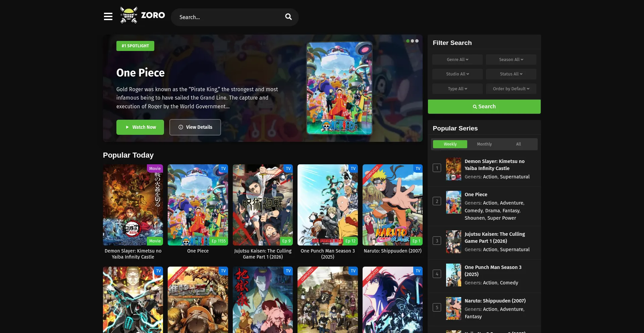The image size is (644, 333).
Task: Switch Popular Series to Monthly tab
Action: [x=484, y=144]
